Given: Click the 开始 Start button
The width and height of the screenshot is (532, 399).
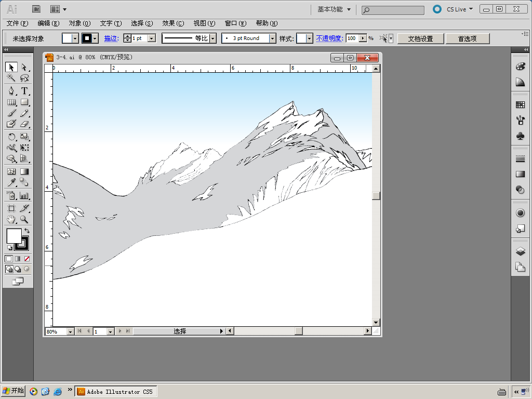Looking at the screenshot, I should (13, 391).
